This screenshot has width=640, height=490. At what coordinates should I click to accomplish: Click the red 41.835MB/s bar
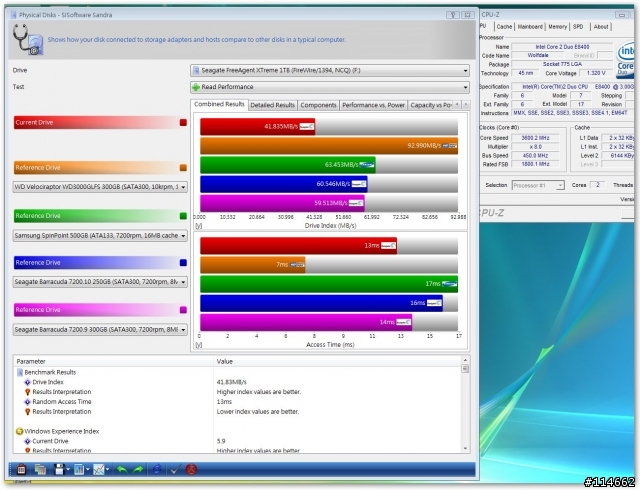(x=258, y=127)
